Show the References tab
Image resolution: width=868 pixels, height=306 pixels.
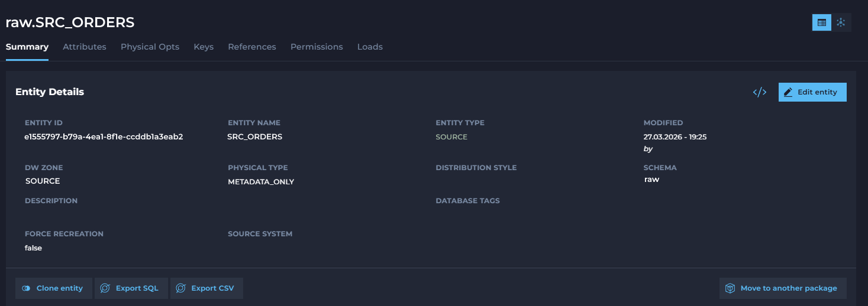[252, 47]
